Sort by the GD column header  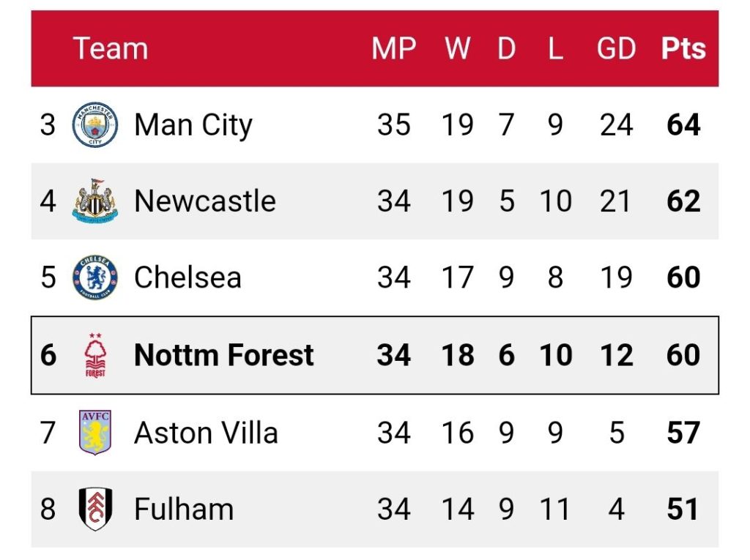[616, 49]
